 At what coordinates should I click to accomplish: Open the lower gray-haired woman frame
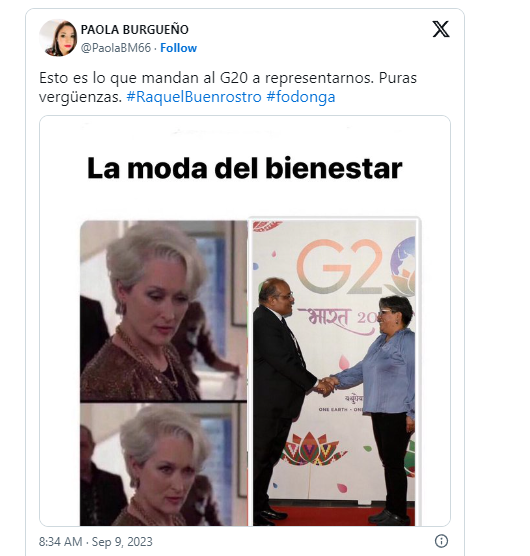[x=163, y=464]
